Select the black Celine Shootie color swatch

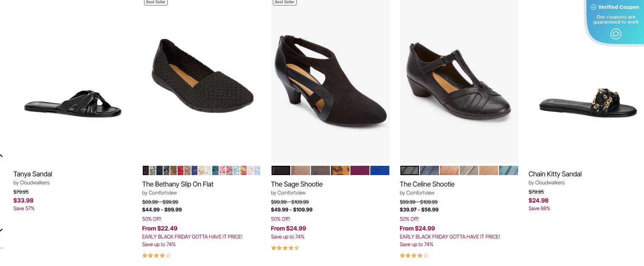coord(410,170)
